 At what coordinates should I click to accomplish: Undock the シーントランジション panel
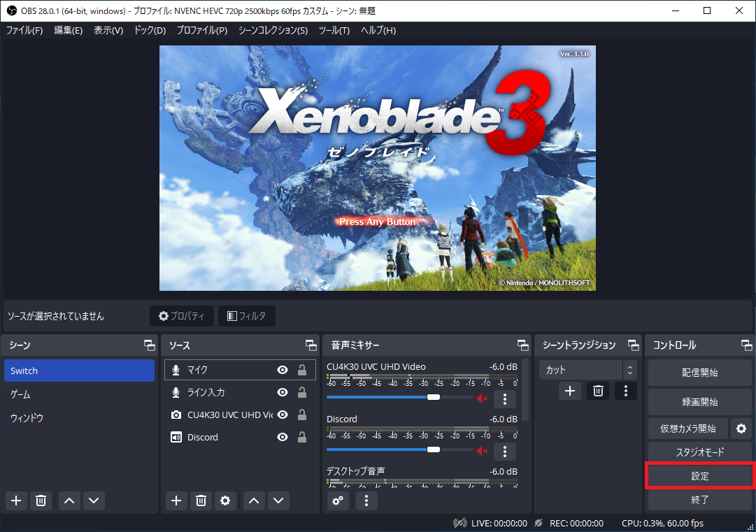pos(633,345)
